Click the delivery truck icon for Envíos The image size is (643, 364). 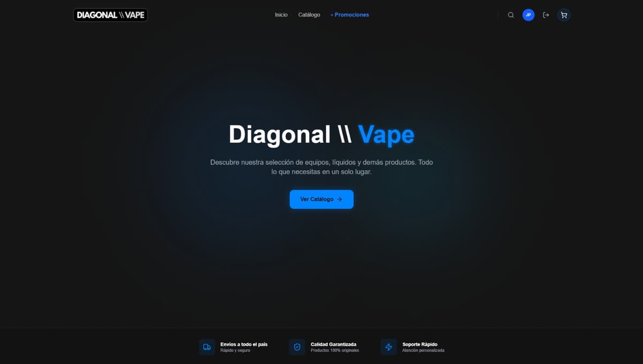(x=207, y=347)
